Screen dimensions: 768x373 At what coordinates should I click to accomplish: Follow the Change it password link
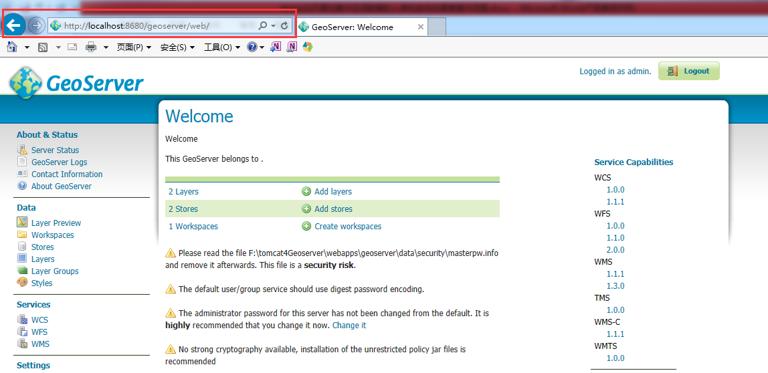[x=349, y=325]
